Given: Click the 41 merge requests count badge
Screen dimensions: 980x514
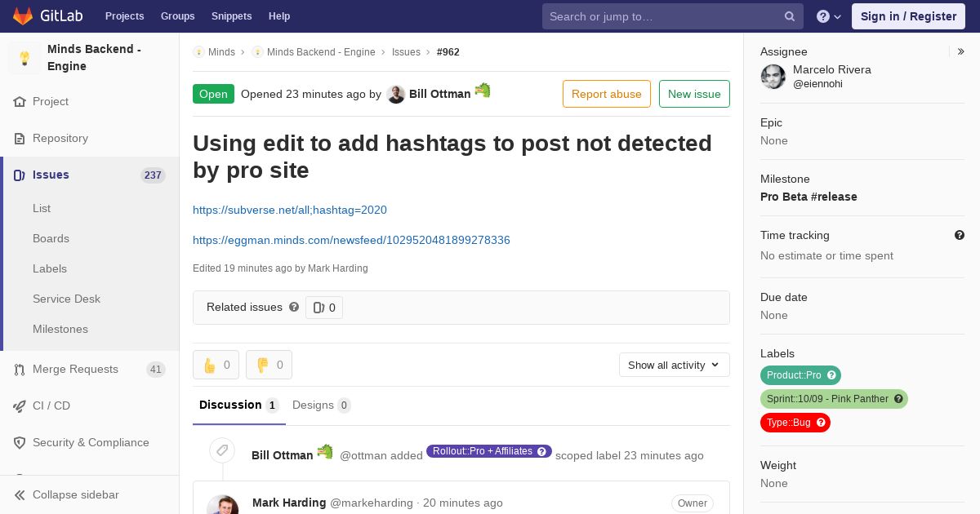Looking at the screenshot, I should 156,370.
